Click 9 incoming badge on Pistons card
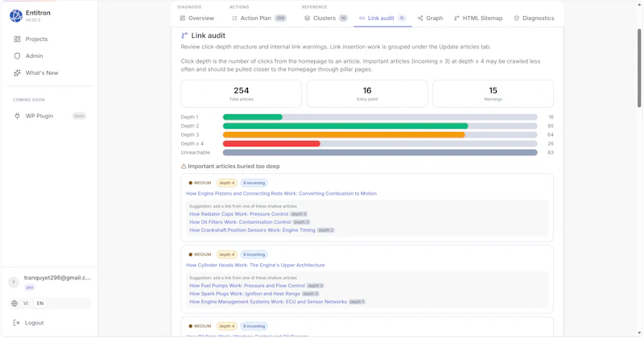Image resolution: width=644 pixels, height=338 pixels. [254, 183]
